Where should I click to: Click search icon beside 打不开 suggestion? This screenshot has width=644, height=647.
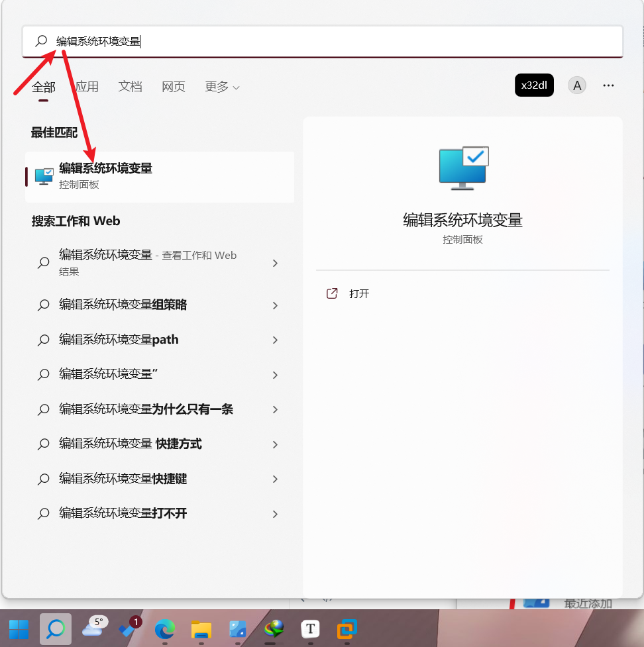43,514
